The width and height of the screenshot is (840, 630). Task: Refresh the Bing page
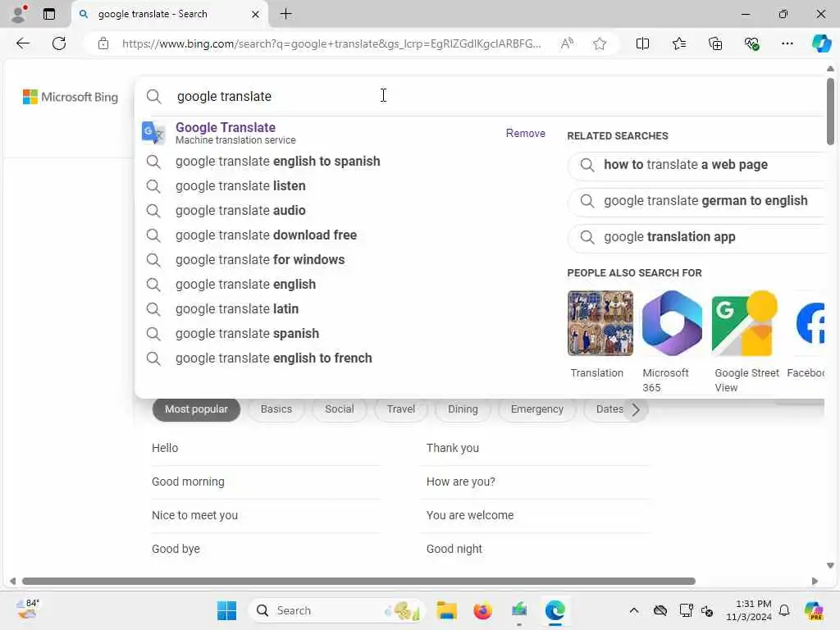[59, 43]
